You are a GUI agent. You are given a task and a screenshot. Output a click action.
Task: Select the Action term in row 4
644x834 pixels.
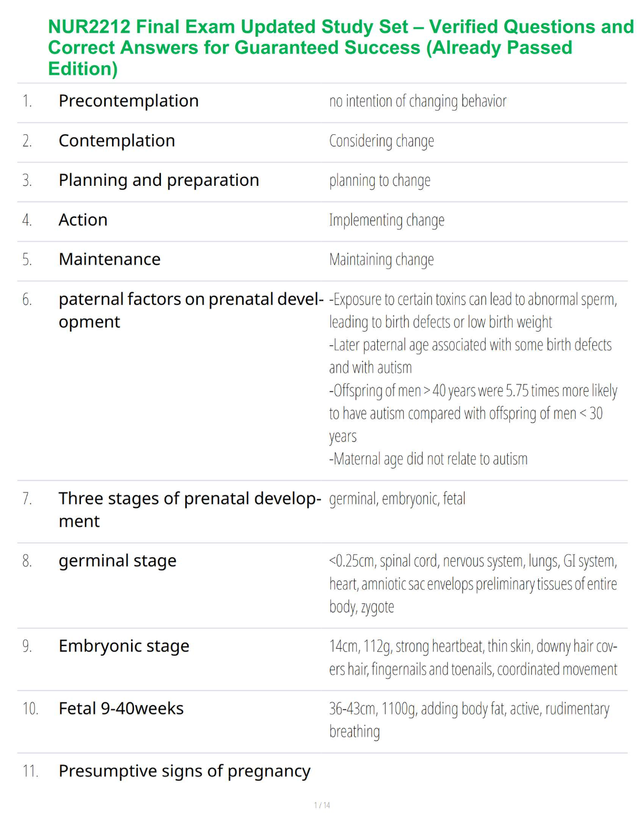83,220
